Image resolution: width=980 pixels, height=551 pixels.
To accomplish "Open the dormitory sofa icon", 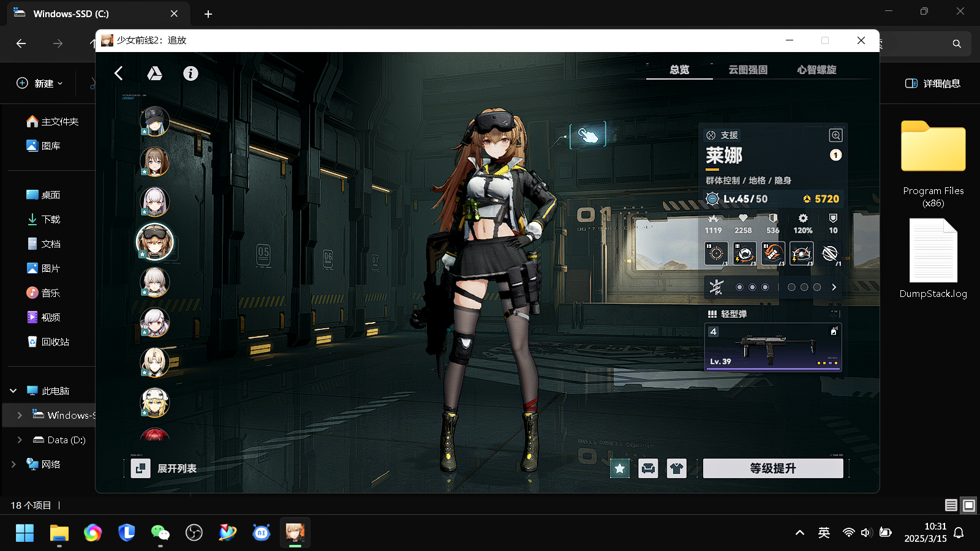I will (x=648, y=468).
